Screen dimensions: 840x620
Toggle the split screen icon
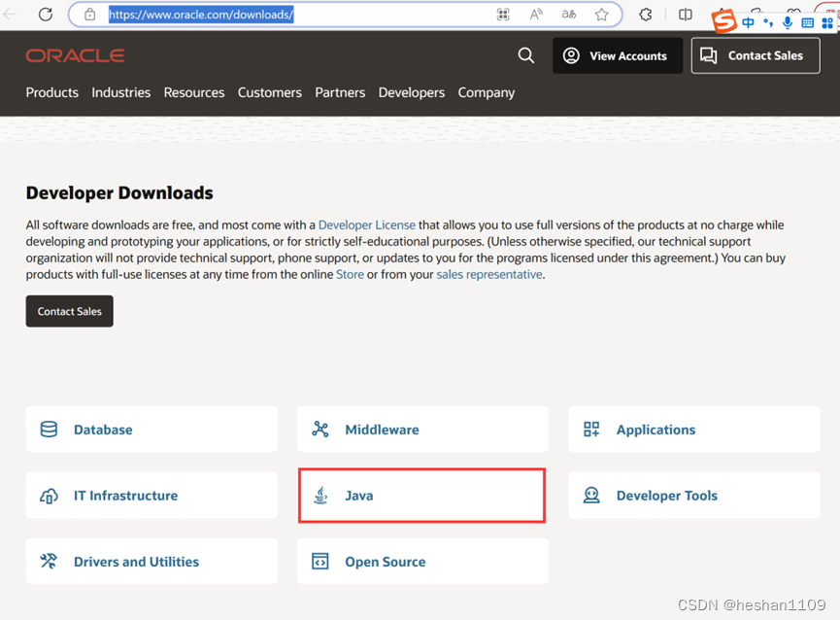click(686, 15)
